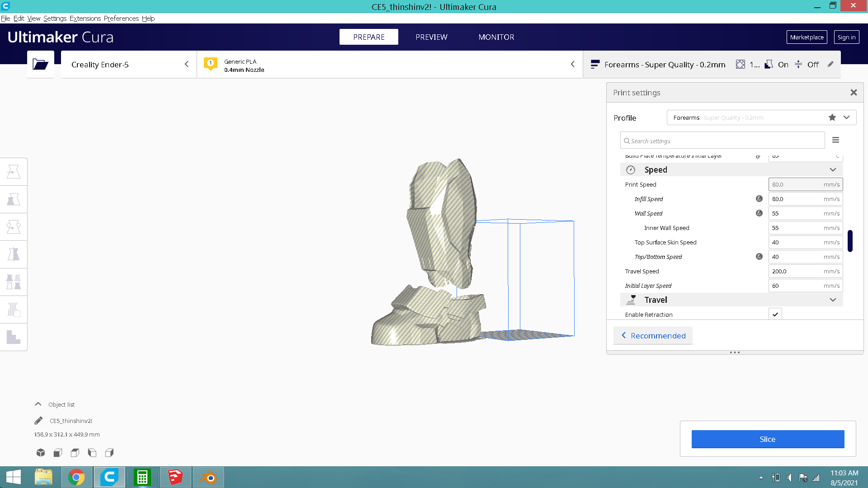
Task: Click the Search settings field
Action: pyautogui.click(x=722, y=141)
